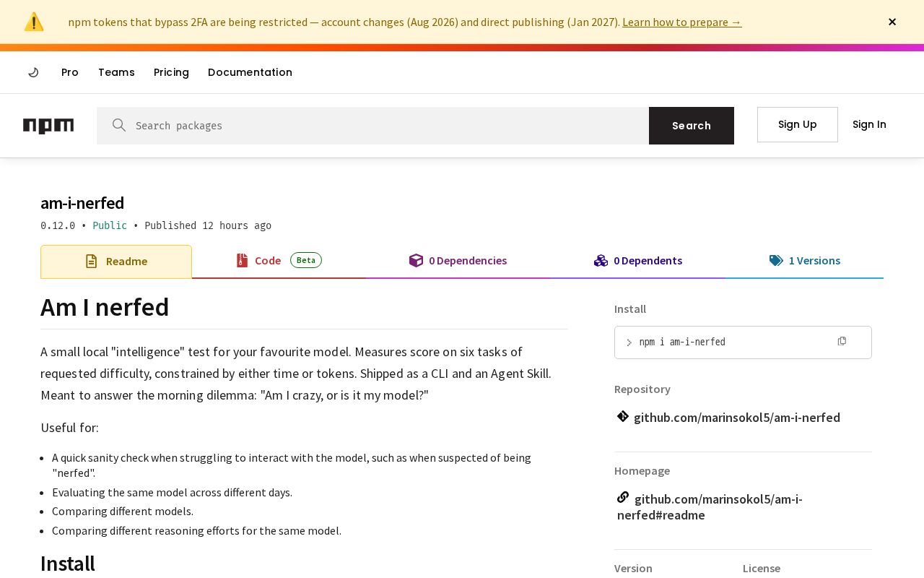
Task: Click the Am I nerfed readme heading
Action: [105, 307]
